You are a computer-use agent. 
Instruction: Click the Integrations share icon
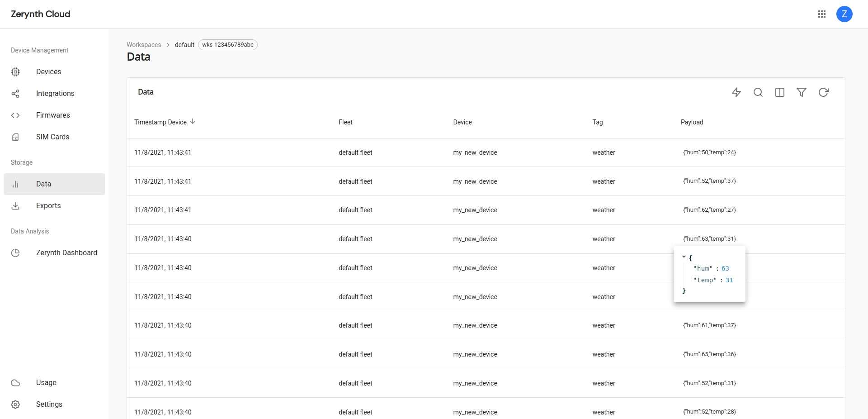15,93
